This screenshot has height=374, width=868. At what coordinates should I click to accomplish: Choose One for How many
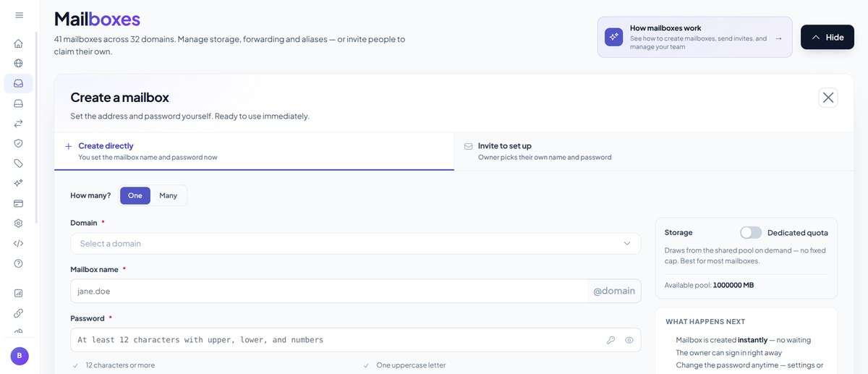coord(135,195)
